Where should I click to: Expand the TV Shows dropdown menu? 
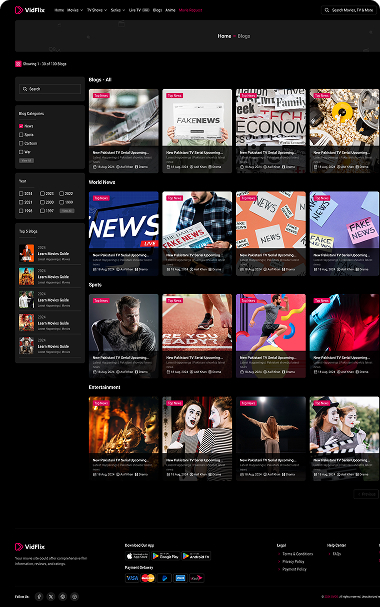(x=96, y=10)
